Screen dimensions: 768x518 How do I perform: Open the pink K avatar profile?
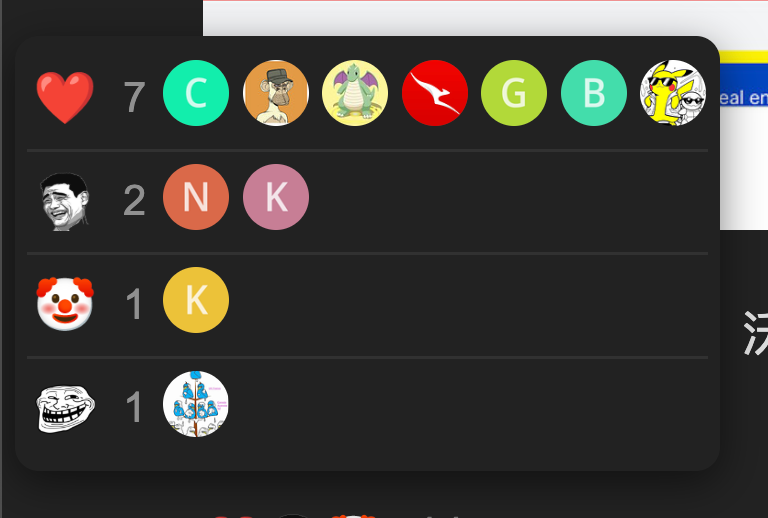pos(276,197)
